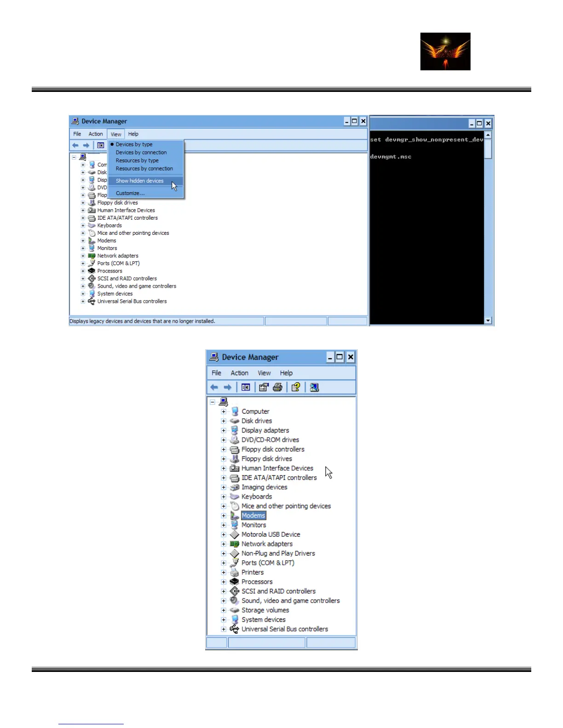Click Scan for hardware changes icon
563x728 pixels.
(x=314, y=387)
